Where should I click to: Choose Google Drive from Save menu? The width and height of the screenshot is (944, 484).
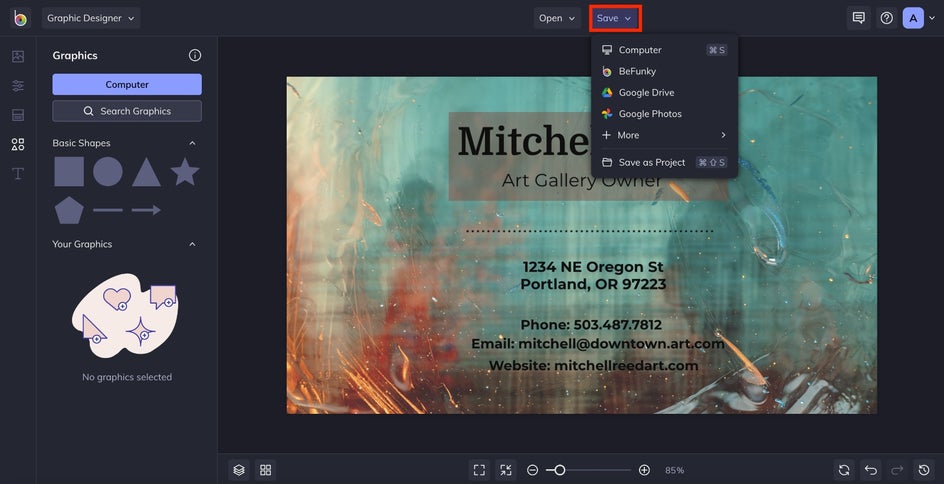646,92
